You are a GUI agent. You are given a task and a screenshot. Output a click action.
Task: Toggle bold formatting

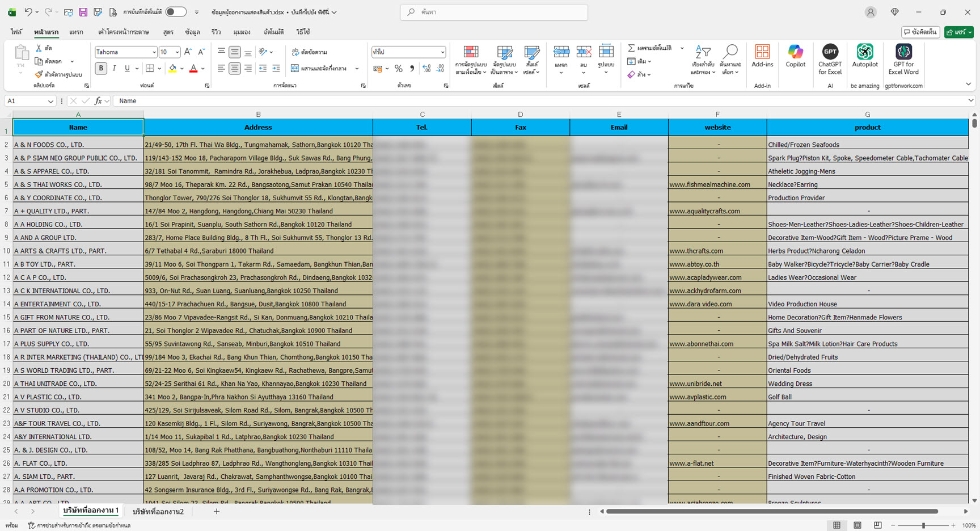[x=101, y=69]
